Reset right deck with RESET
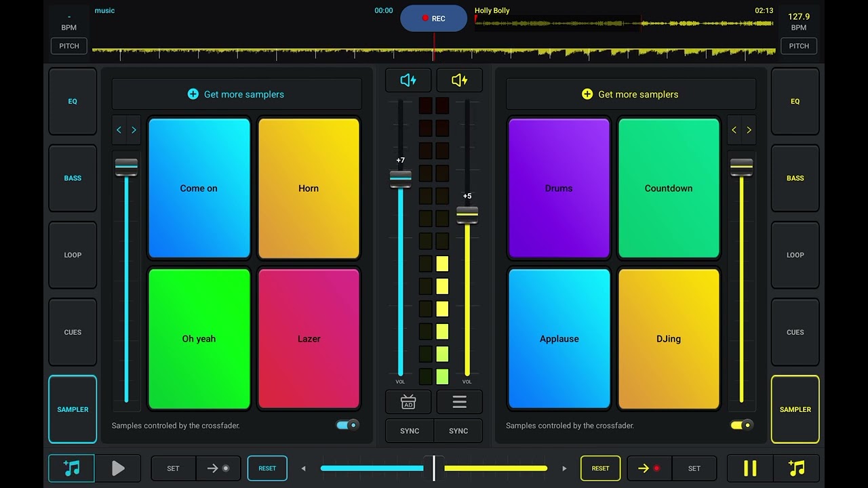Screen dimensions: 868x488 click(600, 468)
